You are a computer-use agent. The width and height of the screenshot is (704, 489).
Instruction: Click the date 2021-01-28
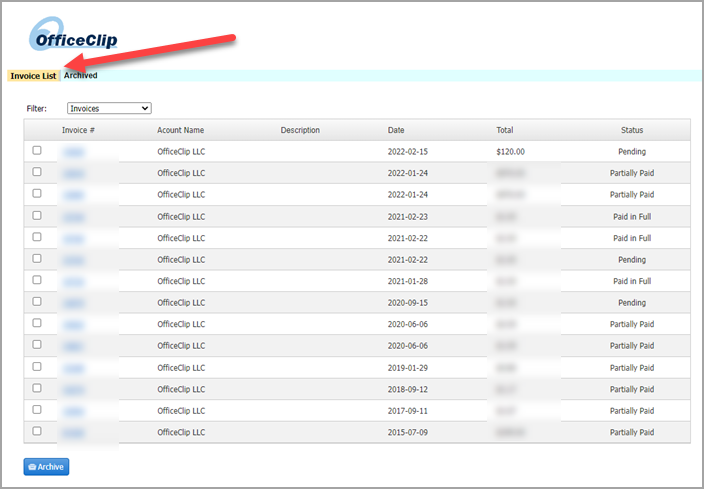coord(408,282)
